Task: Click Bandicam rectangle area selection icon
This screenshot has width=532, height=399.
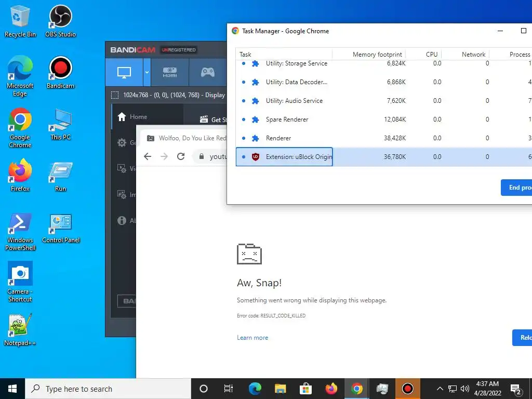Action: tap(115, 95)
